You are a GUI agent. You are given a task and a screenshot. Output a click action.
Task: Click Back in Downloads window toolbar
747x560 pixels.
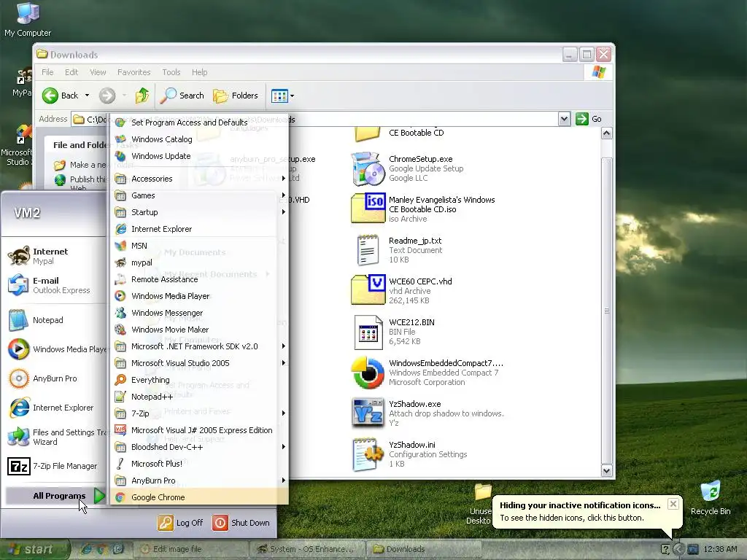coord(60,96)
